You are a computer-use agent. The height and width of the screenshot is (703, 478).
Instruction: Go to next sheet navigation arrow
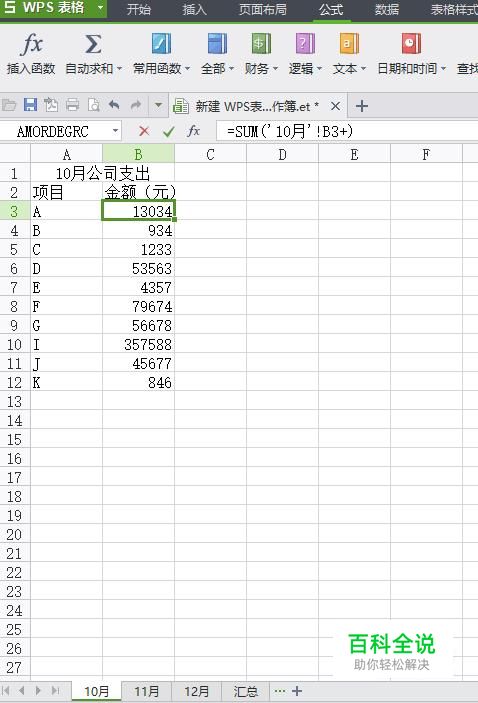[x=38, y=690]
